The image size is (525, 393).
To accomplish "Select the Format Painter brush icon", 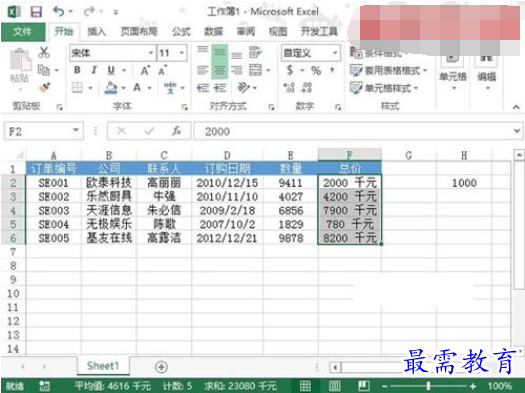I will 44,88.
